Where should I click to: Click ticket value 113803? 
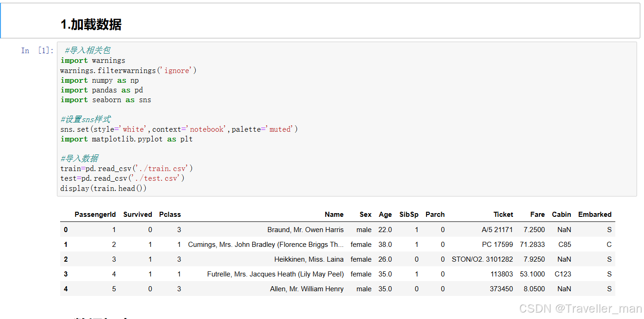(x=502, y=274)
